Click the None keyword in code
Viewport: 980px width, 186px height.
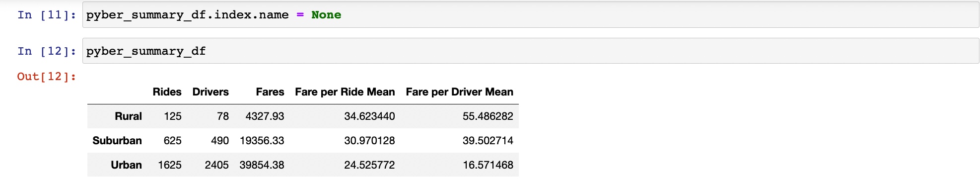point(326,14)
